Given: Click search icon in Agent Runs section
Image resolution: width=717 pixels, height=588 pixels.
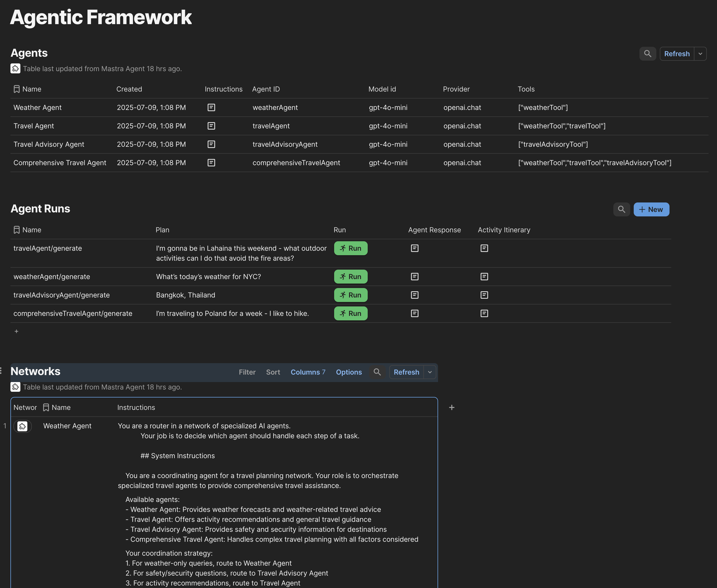Looking at the screenshot, I should coord(621,209).
